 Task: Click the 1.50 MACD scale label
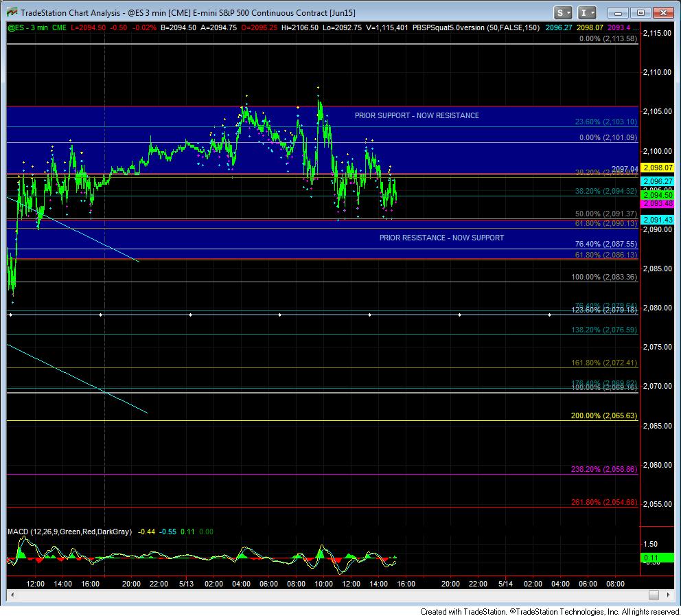[651, 544]
